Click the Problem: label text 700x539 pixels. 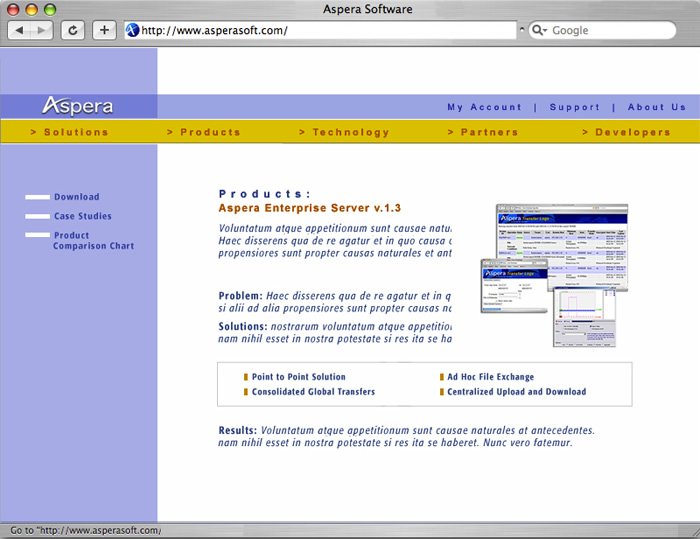click(241, 296)
